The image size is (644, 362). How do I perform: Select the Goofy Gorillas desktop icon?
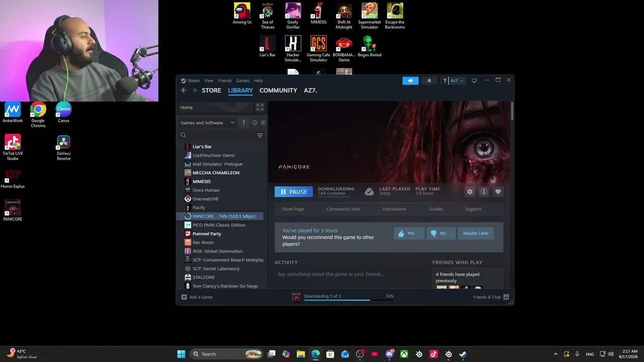pos(293,16)
